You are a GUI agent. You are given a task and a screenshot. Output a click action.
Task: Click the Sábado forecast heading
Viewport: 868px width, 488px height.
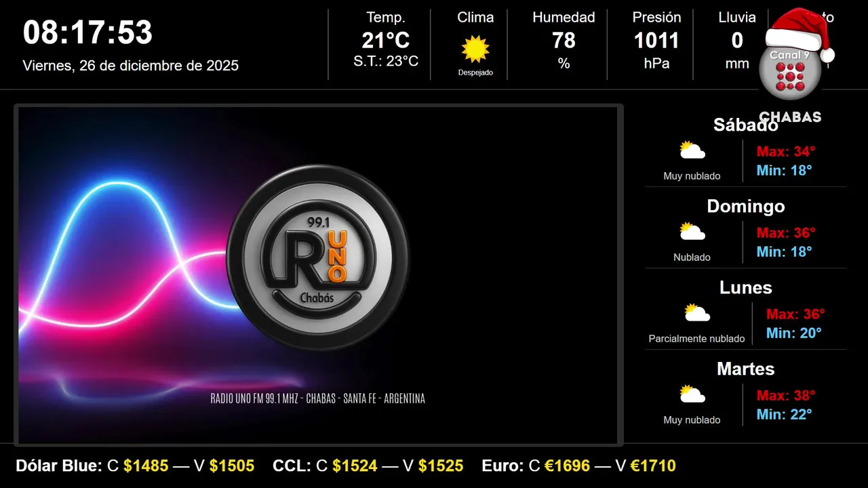point(746,125)
